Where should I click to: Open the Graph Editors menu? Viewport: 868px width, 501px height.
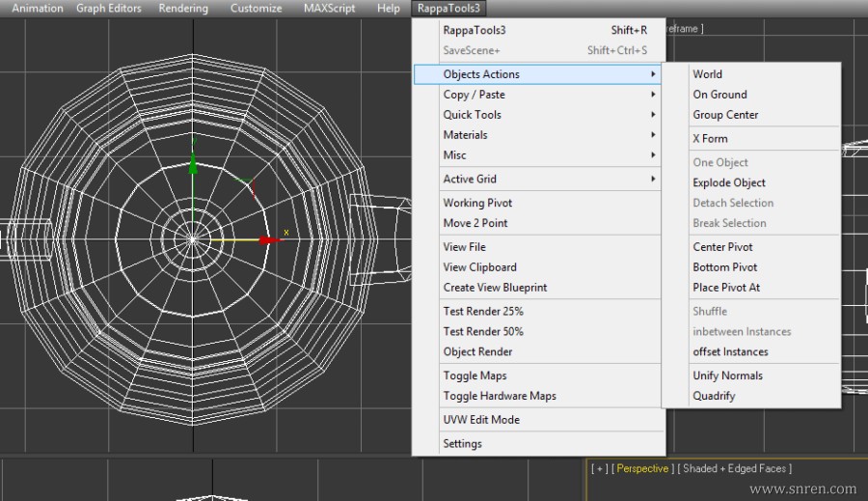click(109, 8)
